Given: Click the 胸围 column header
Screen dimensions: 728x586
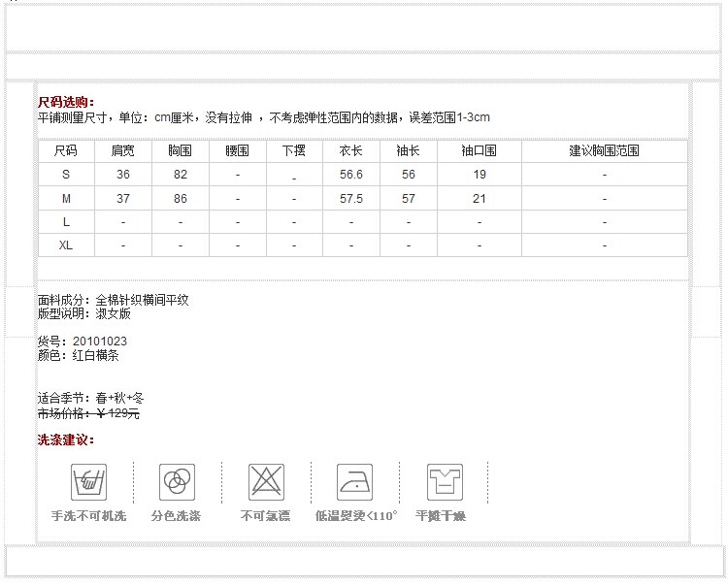Looking at the screenshot, I should [181, 150].
